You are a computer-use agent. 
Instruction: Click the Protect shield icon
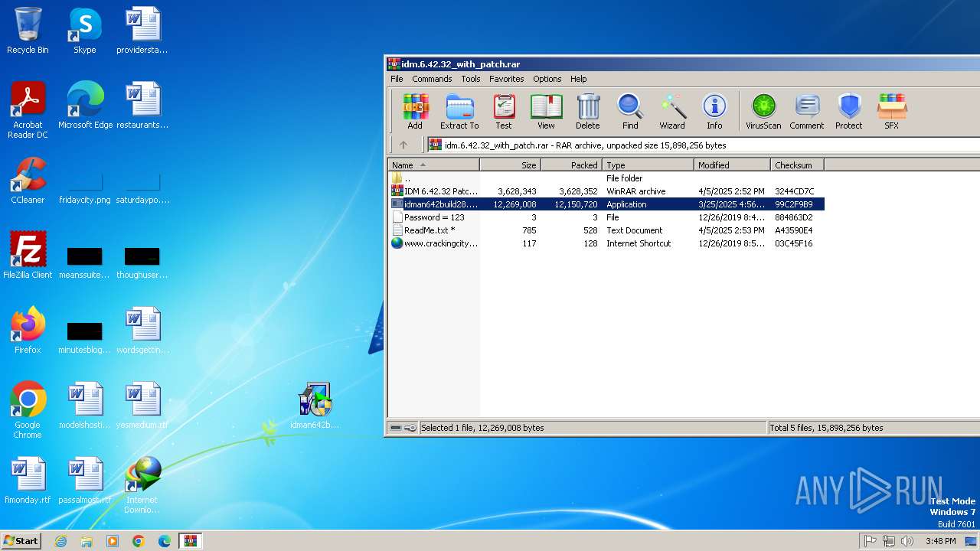click(x=849, y=112)
